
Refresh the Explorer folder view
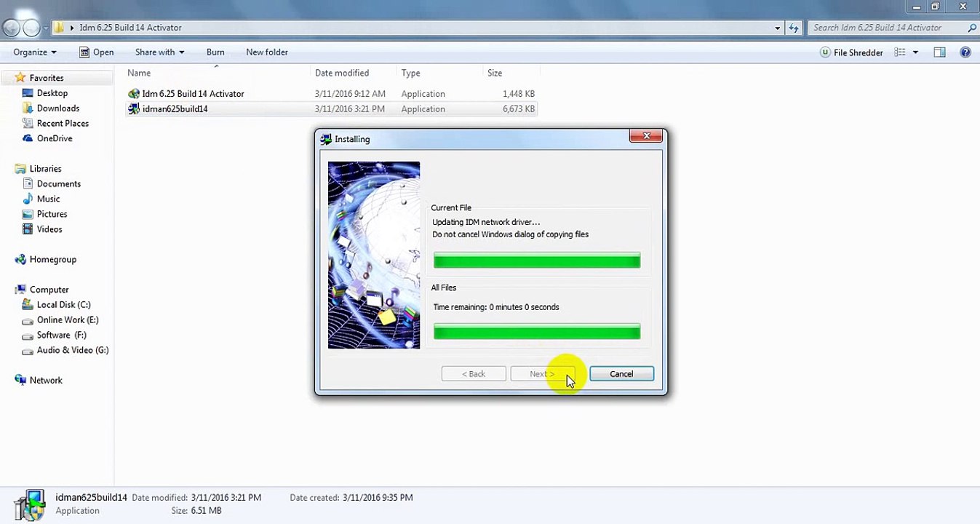coord(794,28)
